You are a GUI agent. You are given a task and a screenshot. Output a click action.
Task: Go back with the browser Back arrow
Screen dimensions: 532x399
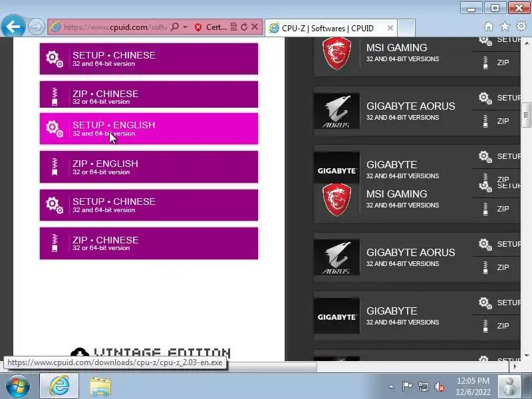point(13,26)
